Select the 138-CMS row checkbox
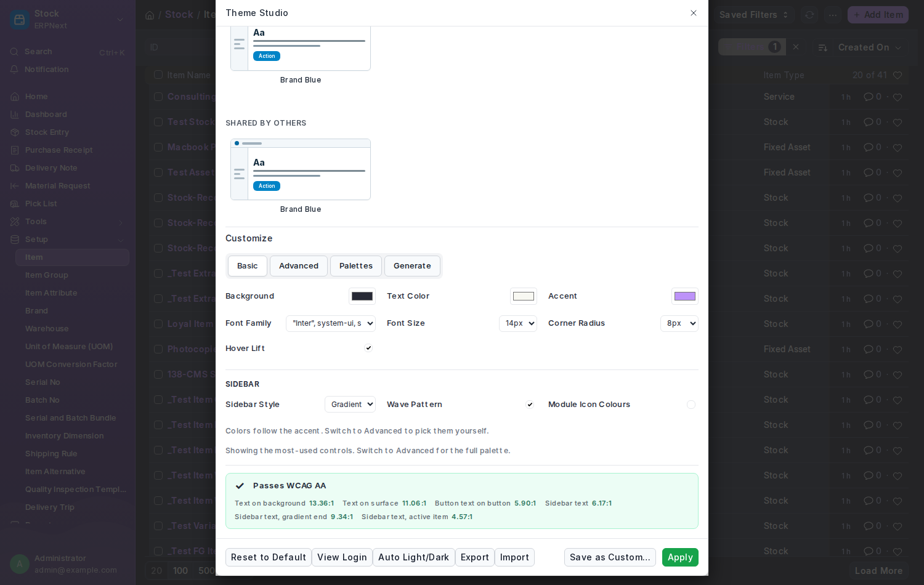 158,374
